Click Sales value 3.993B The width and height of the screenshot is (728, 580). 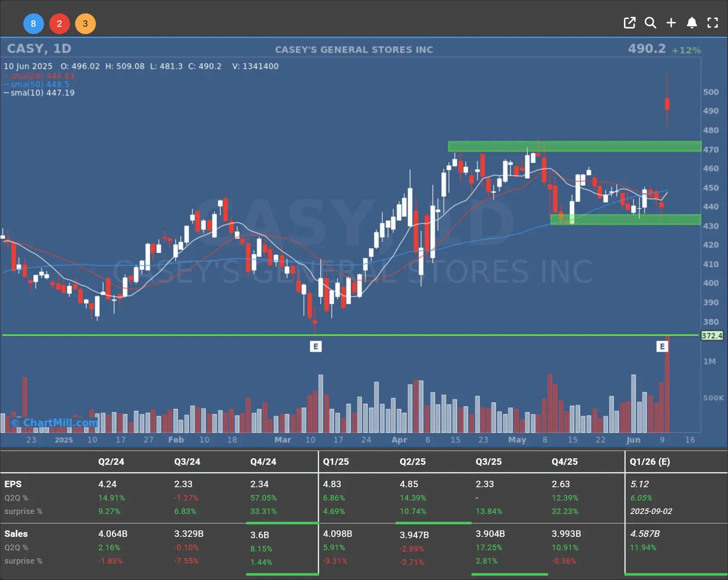[566, 534]
